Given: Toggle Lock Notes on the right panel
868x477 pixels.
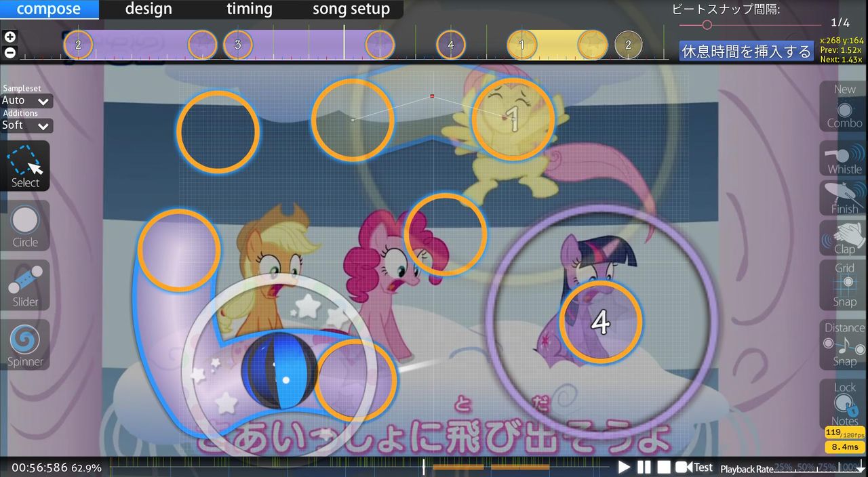Looking at the screenshot, I should pos(842,400).
